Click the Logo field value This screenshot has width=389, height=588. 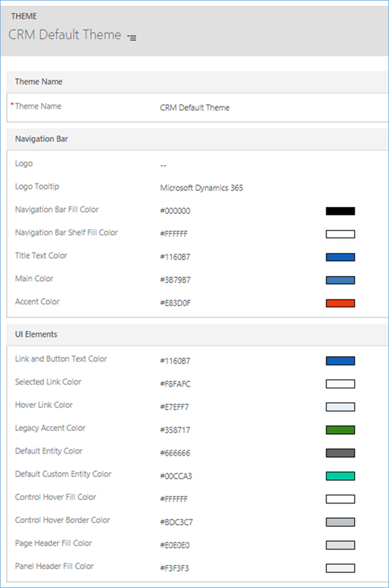(x=164, y=165)
